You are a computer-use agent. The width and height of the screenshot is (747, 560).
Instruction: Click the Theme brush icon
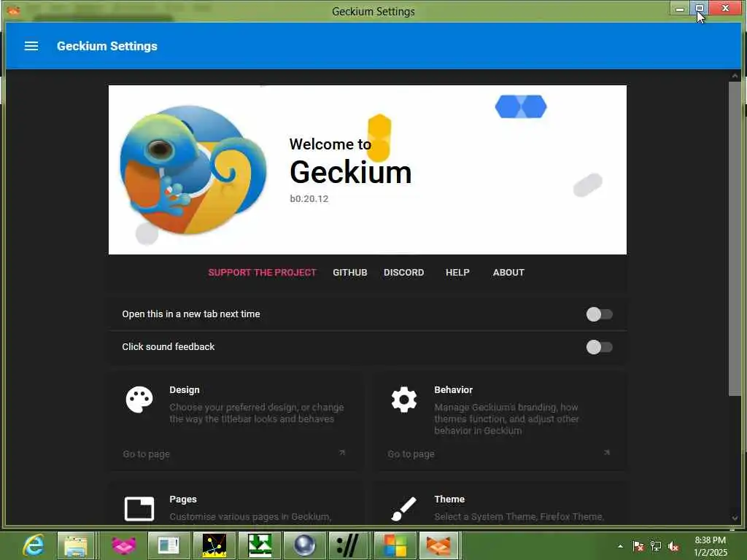[x=404, y=508]
